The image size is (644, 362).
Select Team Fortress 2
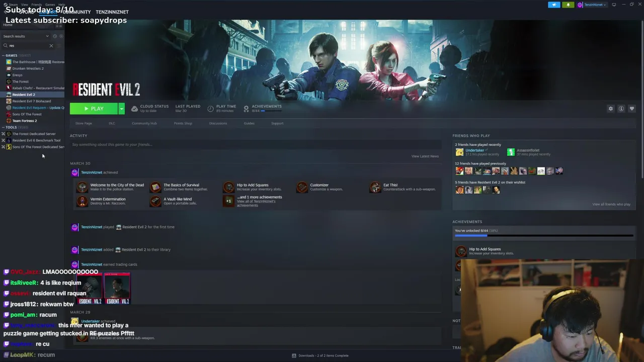tap(24, 121)
